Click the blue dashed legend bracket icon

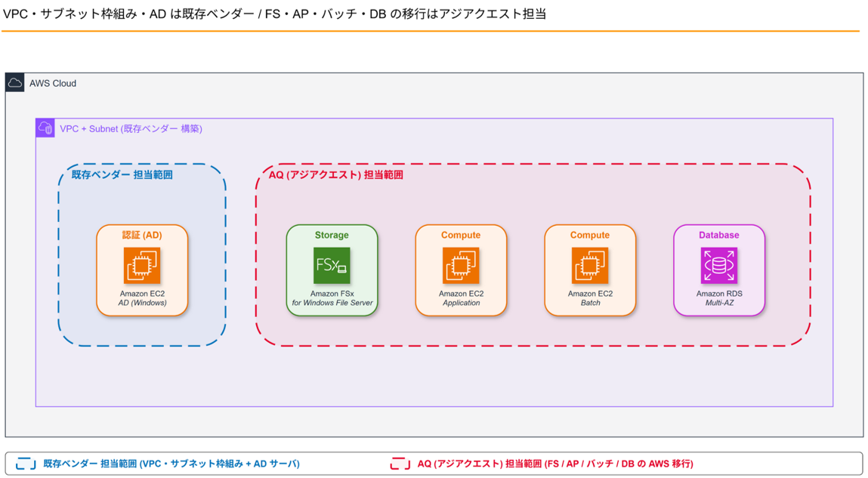[26, 464]
